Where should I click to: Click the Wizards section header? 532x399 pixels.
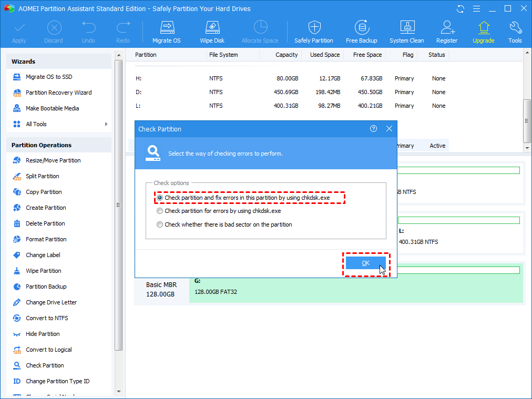(59, 62)
